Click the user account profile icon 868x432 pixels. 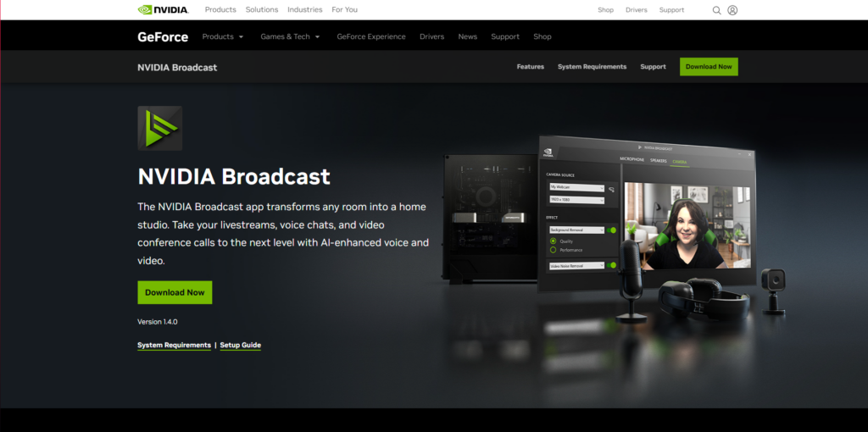pyautogui.click(x=732, y=10)
